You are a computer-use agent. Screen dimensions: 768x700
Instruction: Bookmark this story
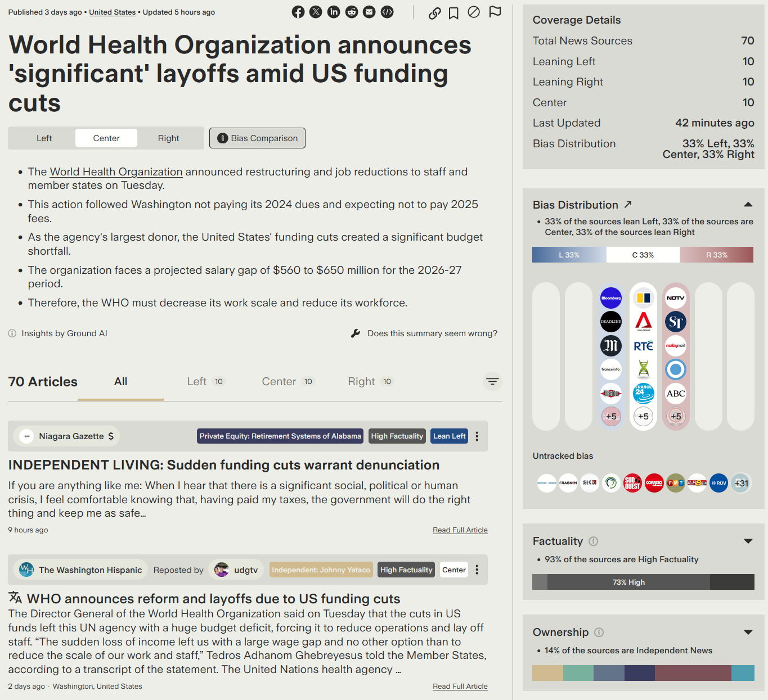point(453,13)
